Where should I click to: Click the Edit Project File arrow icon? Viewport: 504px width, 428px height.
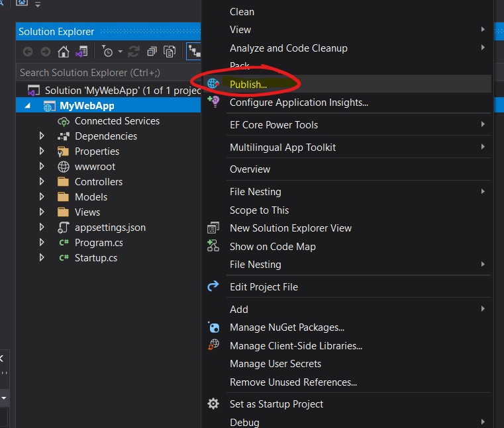point(213,286)
